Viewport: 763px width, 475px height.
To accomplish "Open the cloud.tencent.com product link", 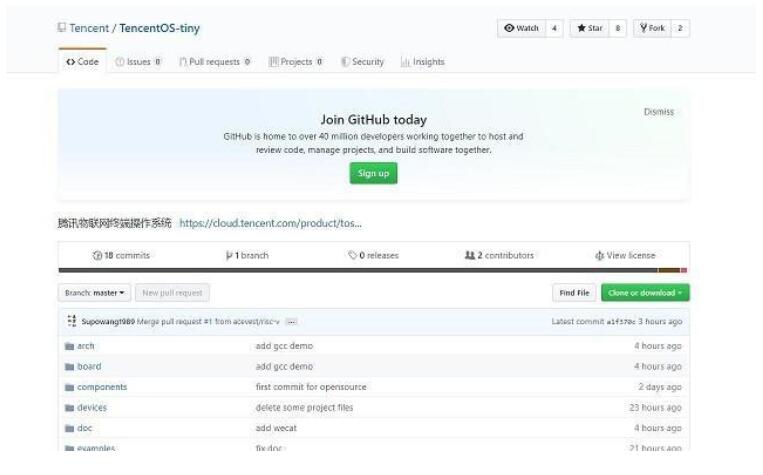I will [271, 223].
